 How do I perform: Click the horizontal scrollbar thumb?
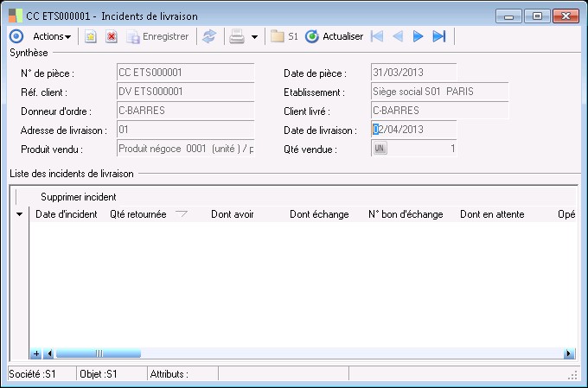point(99,353)
